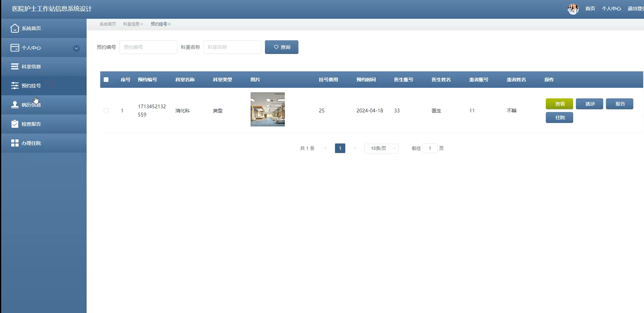644x313 pixels.
Task: Click the 挂号费用 column header
Action: tap(328, 80)
